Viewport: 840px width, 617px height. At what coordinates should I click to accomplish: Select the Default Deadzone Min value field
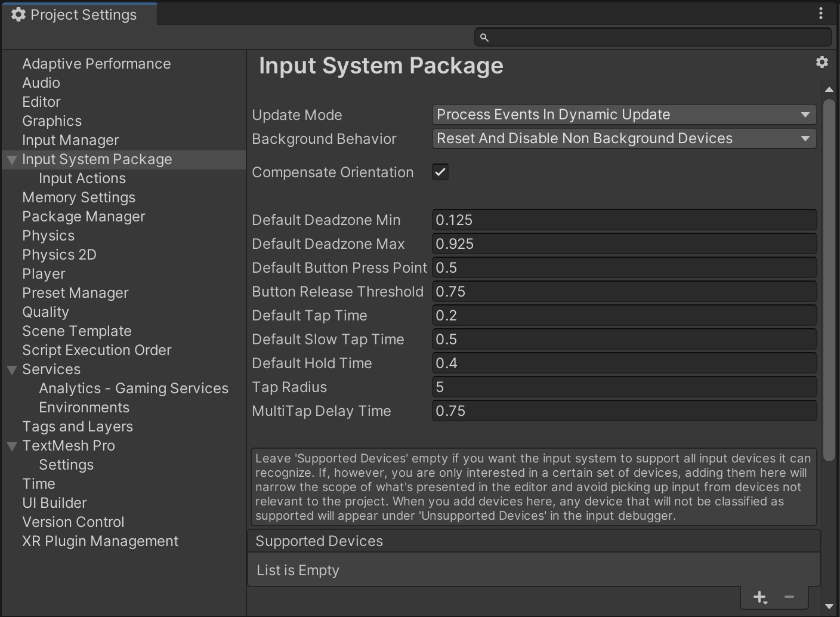click(624, 220)
